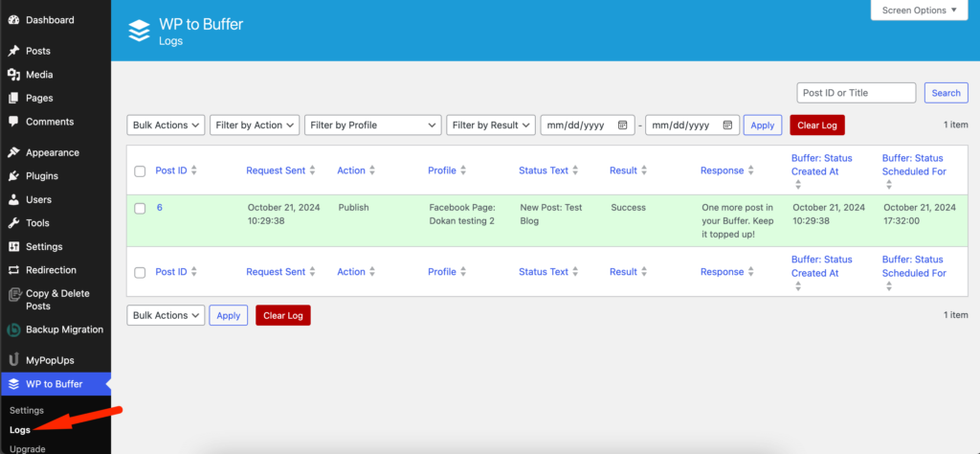Click the MyPopUps icon
The image size is (980, 454).
coord(13,359)
